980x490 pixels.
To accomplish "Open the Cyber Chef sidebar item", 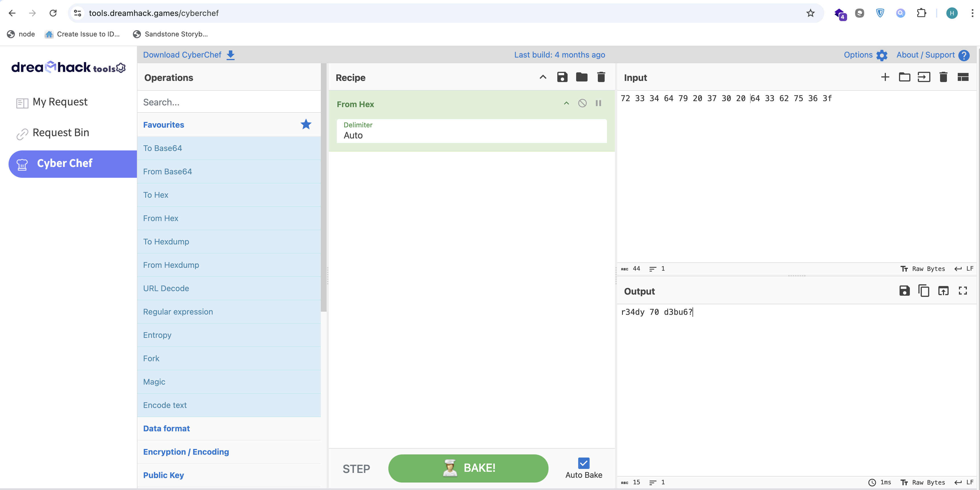I will point(65,164).
